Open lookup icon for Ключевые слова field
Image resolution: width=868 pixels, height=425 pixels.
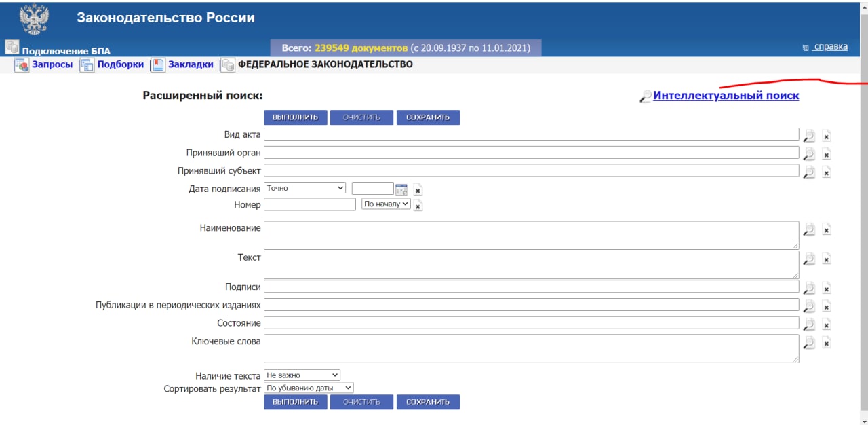pyautogui.click(x=808, y=343)
